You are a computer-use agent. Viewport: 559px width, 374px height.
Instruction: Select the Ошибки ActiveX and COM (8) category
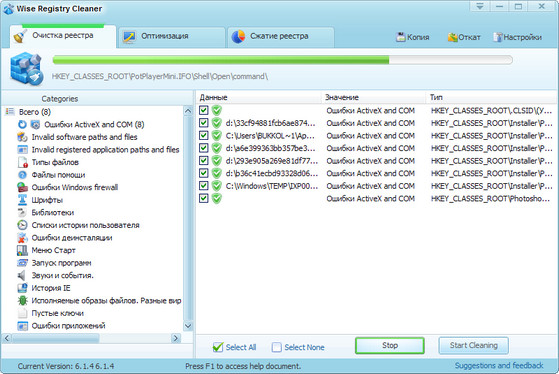click(94, 124)
